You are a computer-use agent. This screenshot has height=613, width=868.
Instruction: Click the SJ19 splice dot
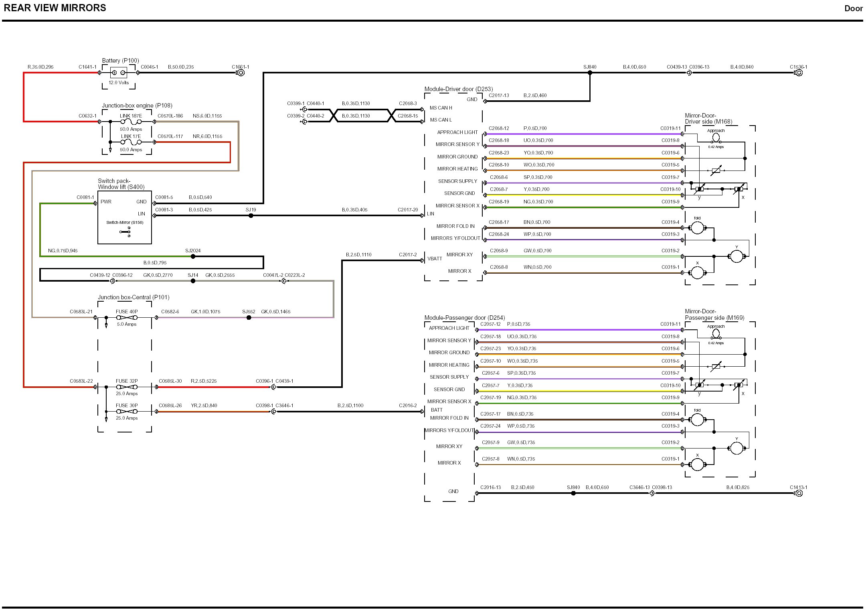(251, 216)
